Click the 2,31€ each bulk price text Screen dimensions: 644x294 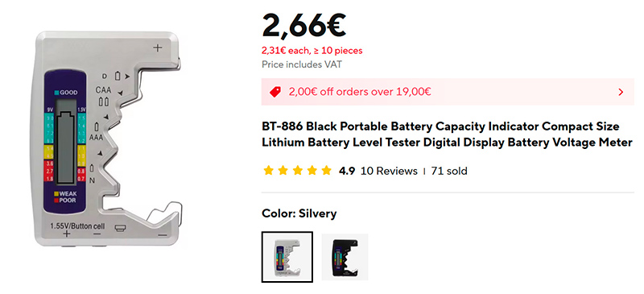(312, 51)
